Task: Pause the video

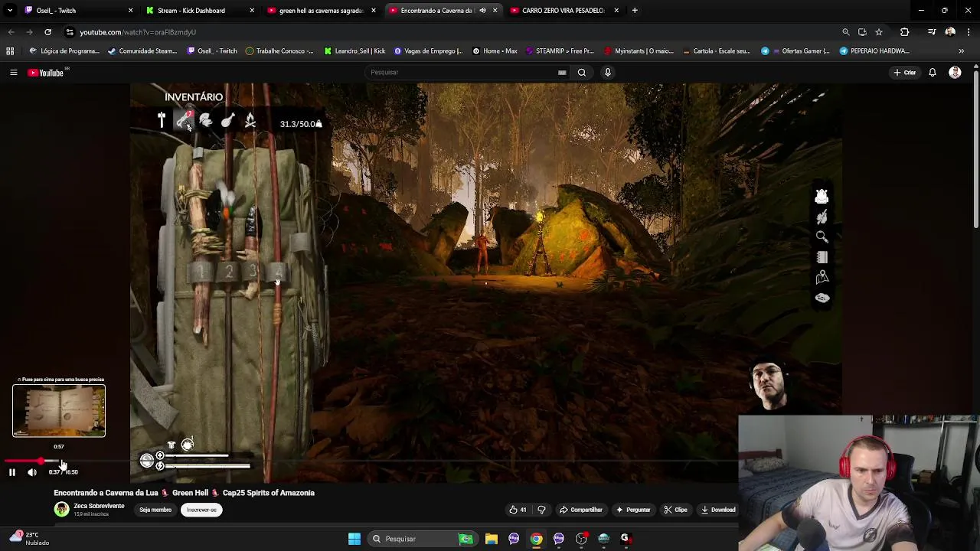Action: (x=12, y=472)
